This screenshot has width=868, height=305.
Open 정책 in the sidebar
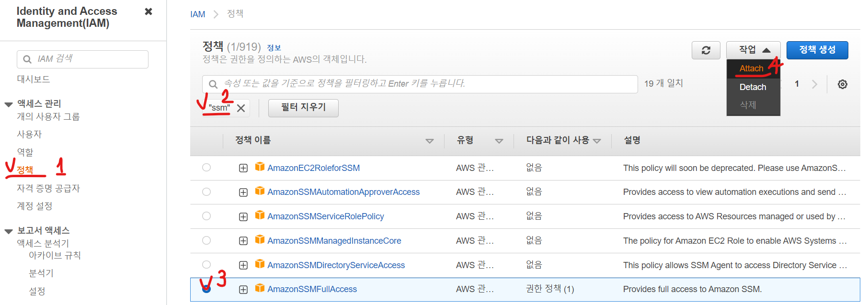coord(25,170)
